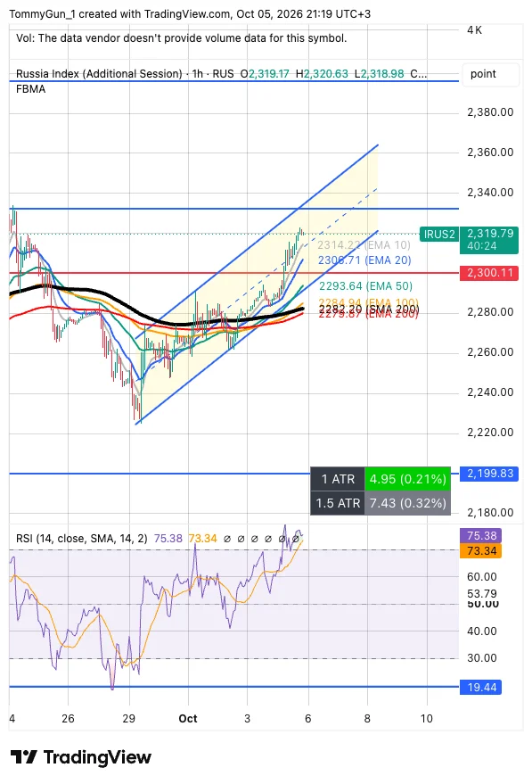Click the blue 2,199.83 price label
532x784 pixels.
click(x=489, y=474)
